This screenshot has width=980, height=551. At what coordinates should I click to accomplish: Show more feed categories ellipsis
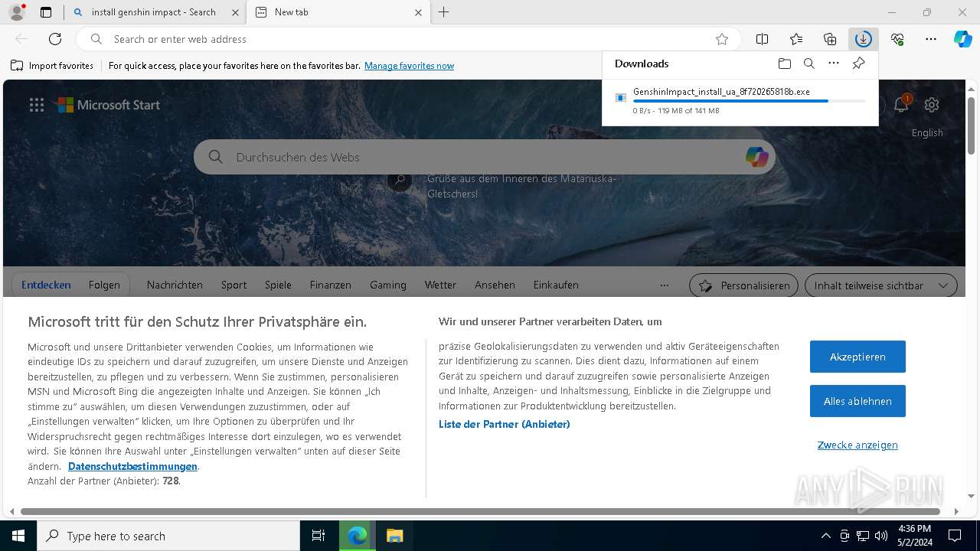point(665,285)
